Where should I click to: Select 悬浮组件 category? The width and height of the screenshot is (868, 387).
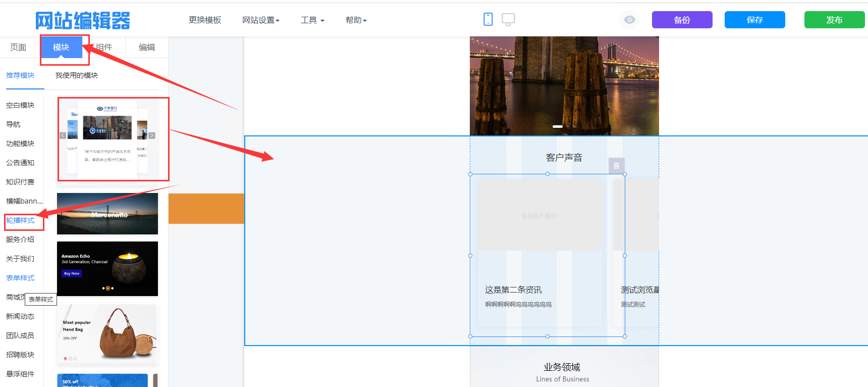click(20, 374)
